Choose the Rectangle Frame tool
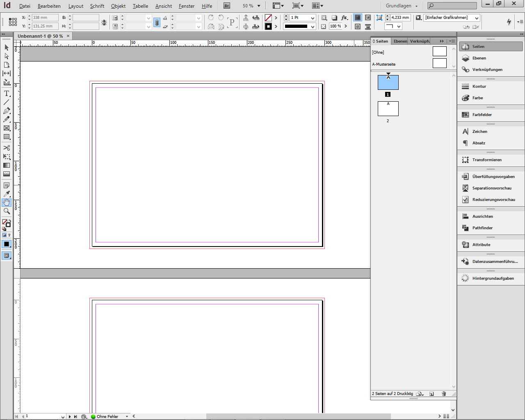 tap(7, 128)
